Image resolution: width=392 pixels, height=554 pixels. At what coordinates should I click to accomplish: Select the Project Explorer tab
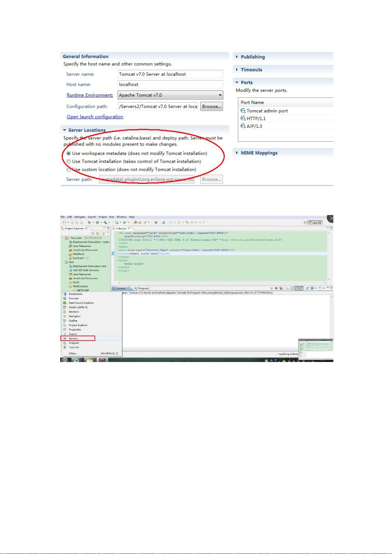[x=74, y=228]
